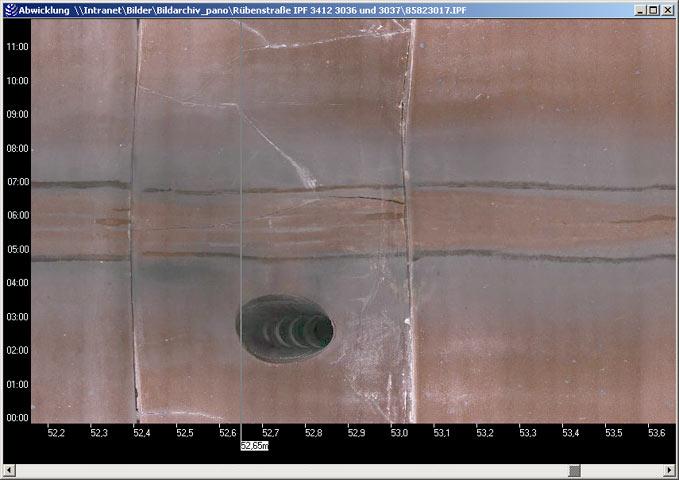679x480 pixels.
Task: Click the 12 o'clock-side 11:00 clock position label
Action: 16,47
